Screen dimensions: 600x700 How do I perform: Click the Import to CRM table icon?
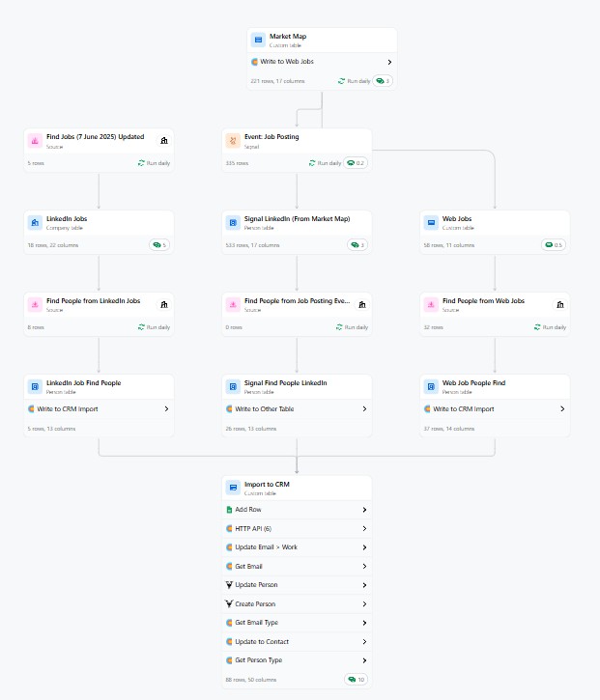pyautogui.click(x=232, y=488)
